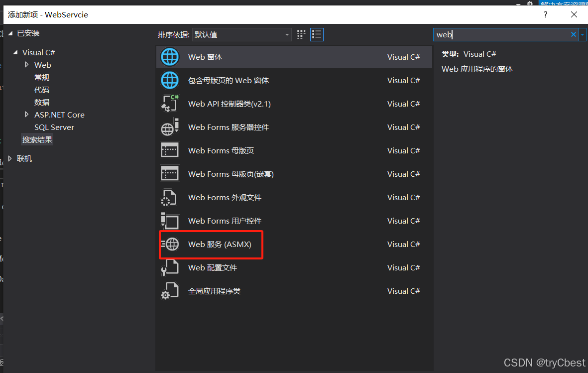Select the Web 配置文件 wrench icon
Viewport: 588px width, 373px height.
point(169,267)
